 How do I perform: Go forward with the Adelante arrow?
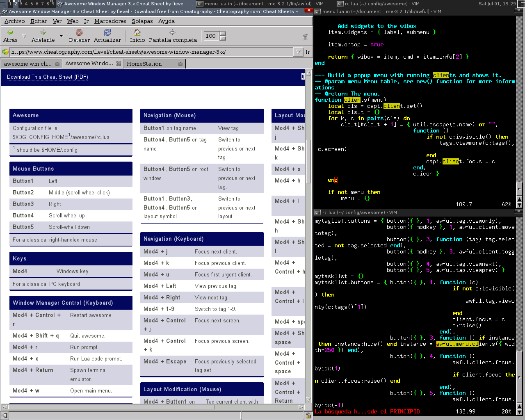(x=43, y=36)
